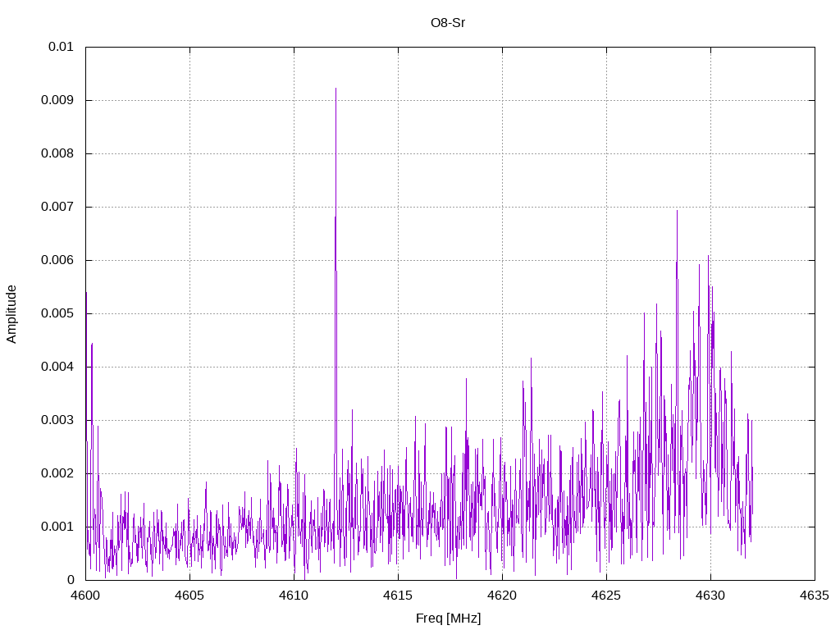
Task: Click the x-axis tick label 4620
Action: (503, 596)
